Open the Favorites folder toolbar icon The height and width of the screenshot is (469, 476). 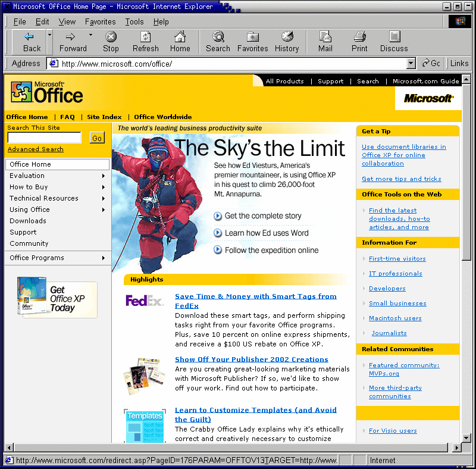point(252,37)
